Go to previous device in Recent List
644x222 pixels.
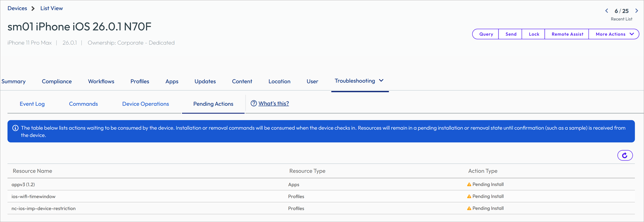607,11
